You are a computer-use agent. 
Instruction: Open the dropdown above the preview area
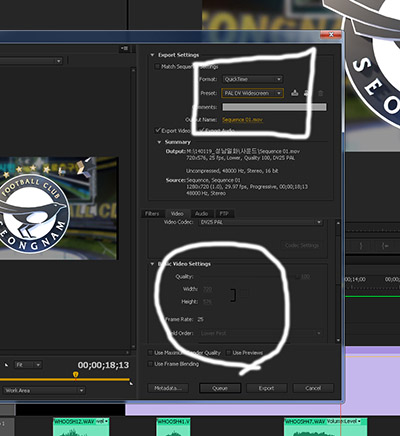point(31,61)
